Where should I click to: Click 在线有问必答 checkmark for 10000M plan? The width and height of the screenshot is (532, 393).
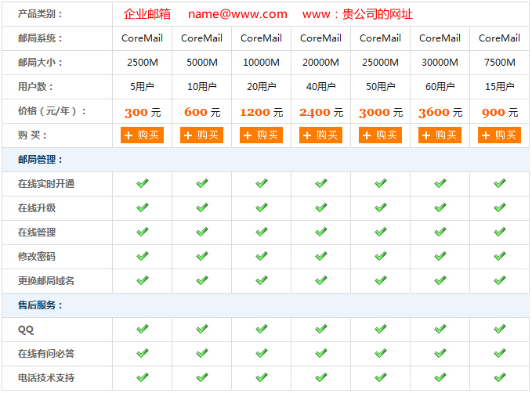point(262,353)
